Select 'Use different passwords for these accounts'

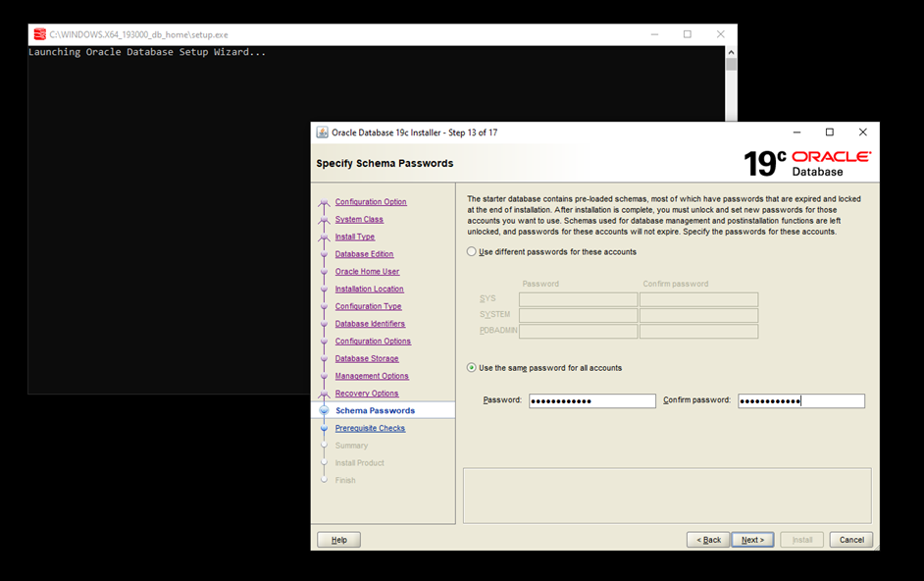click(472, 252)
